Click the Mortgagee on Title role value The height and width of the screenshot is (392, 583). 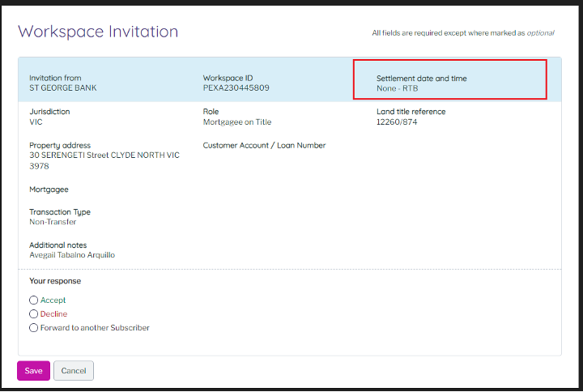click(x=237, y=122)
